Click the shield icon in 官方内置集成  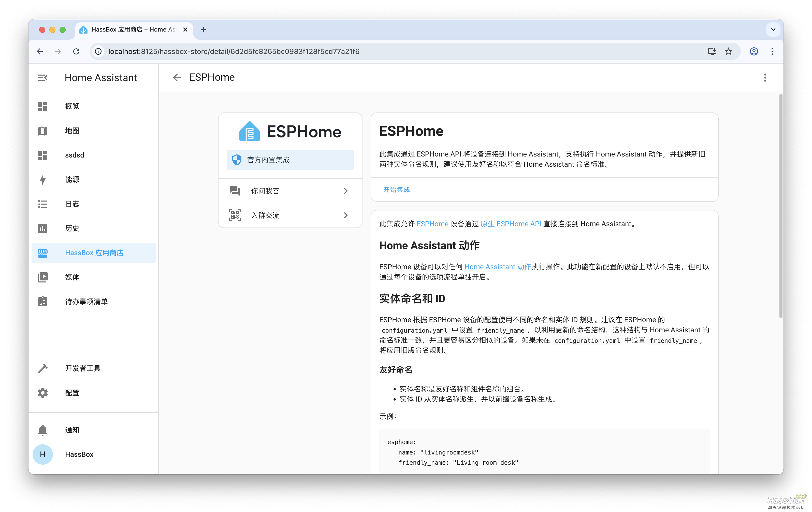coord(237,160)
